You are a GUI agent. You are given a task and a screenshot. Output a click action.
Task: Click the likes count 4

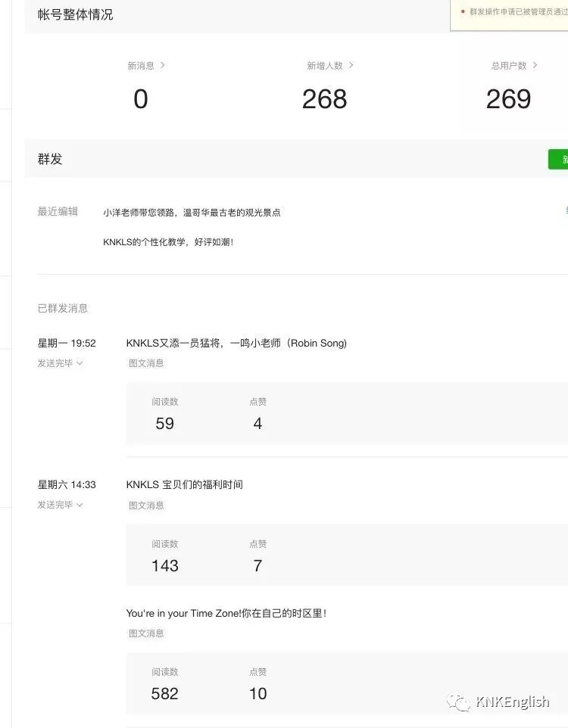[x=257, y=424]
